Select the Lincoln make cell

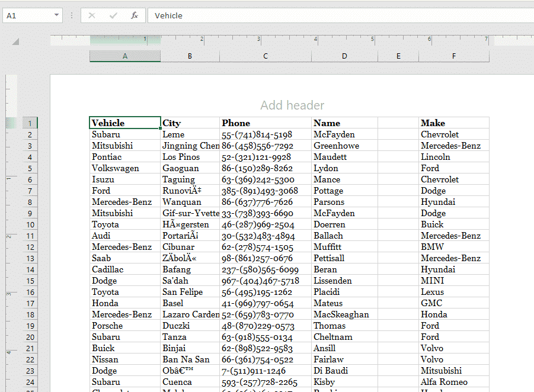(454, 157)
